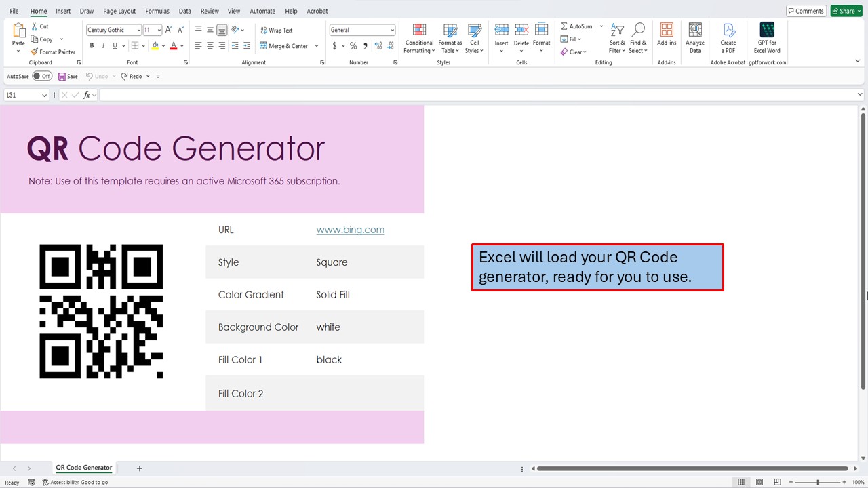Open the Review menu tab
The width and height of the screenshot is (868, 488).
[x=210, y=11]
